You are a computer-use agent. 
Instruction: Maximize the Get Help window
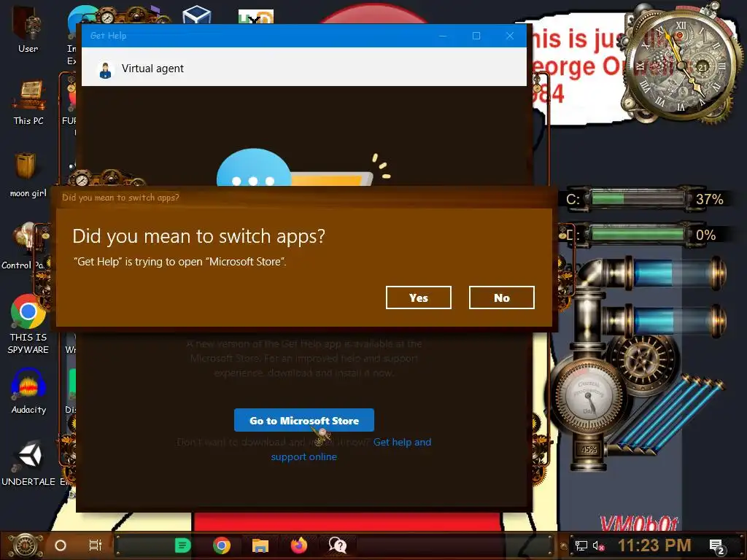(476, 36)
